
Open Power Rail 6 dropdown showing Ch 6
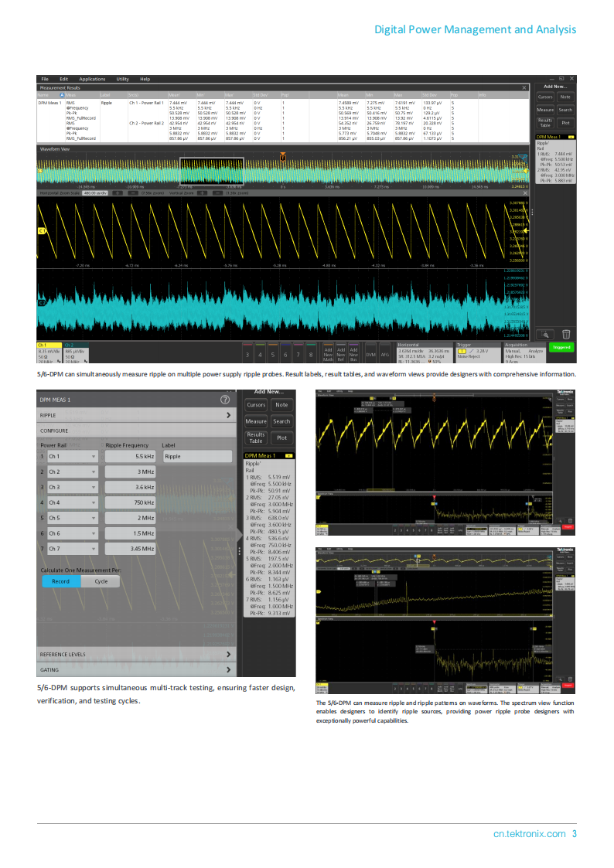tap(73, 533)
